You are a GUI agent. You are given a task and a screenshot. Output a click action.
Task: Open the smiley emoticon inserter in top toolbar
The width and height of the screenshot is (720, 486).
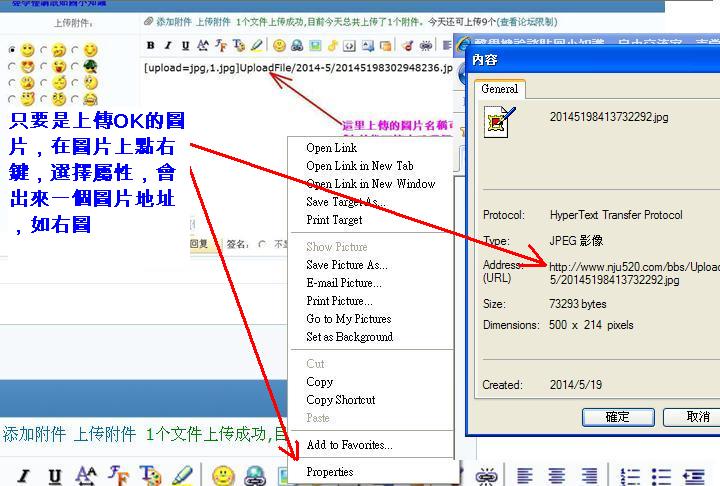(279, 45)
